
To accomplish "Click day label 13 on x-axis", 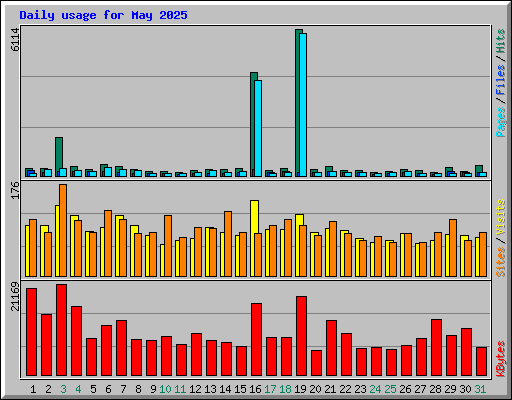I will [x=210, y=389].
